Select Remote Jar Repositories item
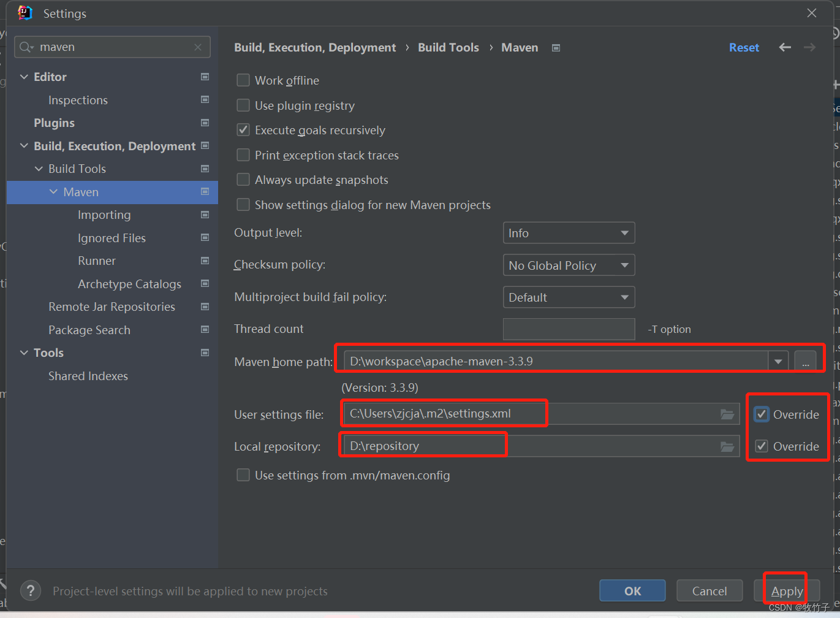Screen dimensions: 840x618 click(x=112, y=307)
